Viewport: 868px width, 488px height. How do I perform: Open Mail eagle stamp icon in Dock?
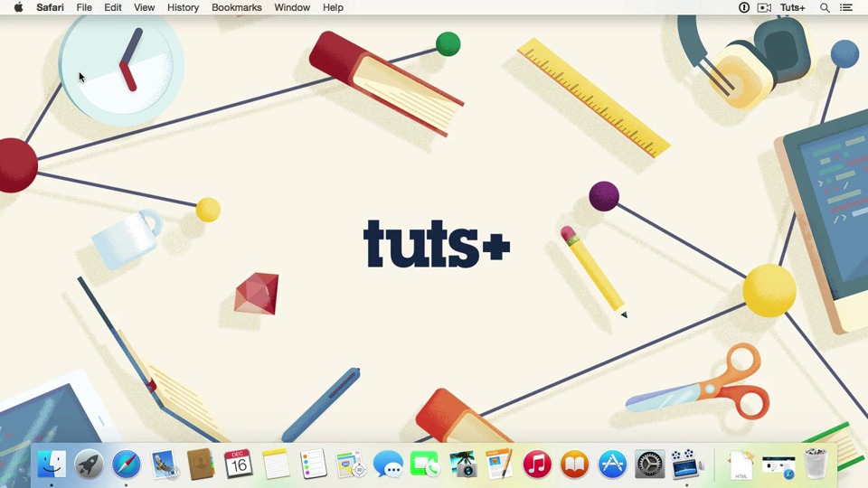(x=164, y=464)
